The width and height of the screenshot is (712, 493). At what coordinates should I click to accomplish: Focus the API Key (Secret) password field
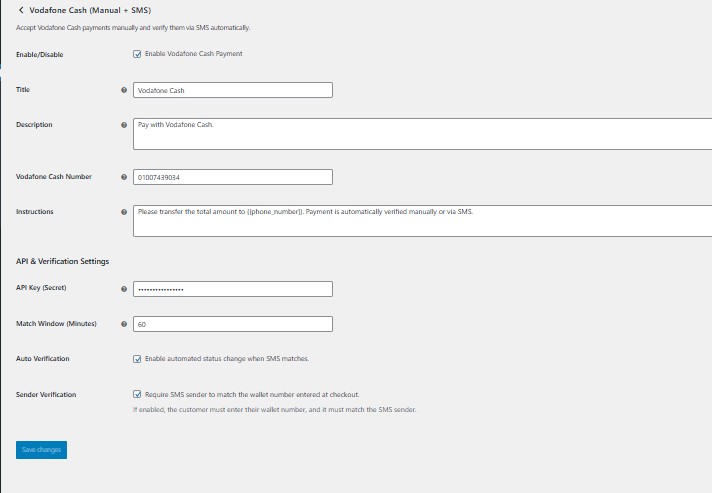[233, 289]
